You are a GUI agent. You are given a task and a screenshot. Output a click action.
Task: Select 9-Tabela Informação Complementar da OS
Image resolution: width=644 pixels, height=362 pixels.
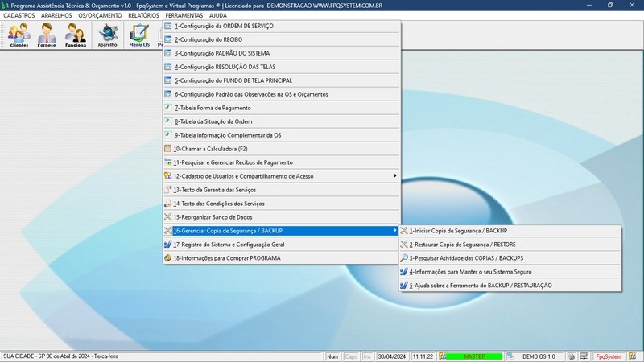coord(281,135)
